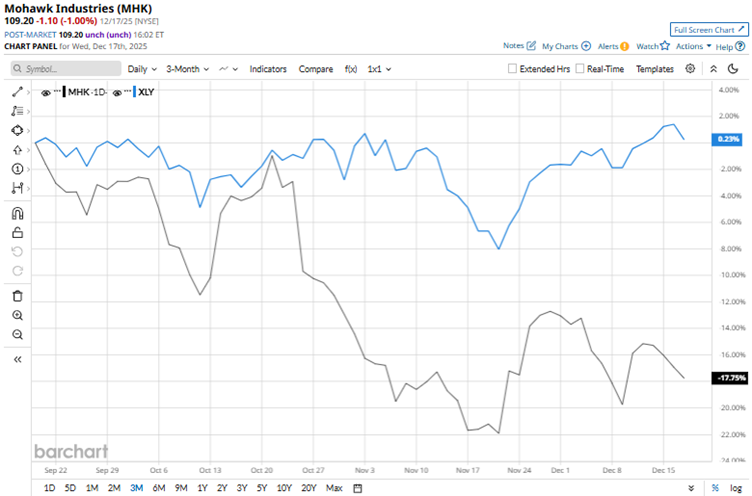
Task: Click the Symbol search input field
Action: [x=66, y=69]
